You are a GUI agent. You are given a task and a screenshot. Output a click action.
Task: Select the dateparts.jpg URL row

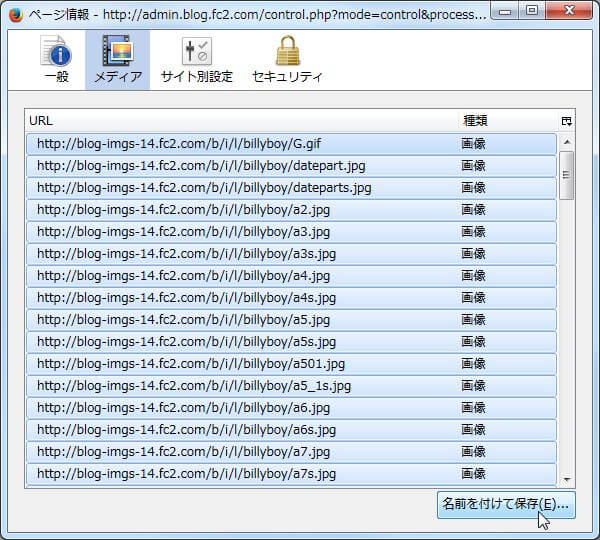click(x=291, y=188)
